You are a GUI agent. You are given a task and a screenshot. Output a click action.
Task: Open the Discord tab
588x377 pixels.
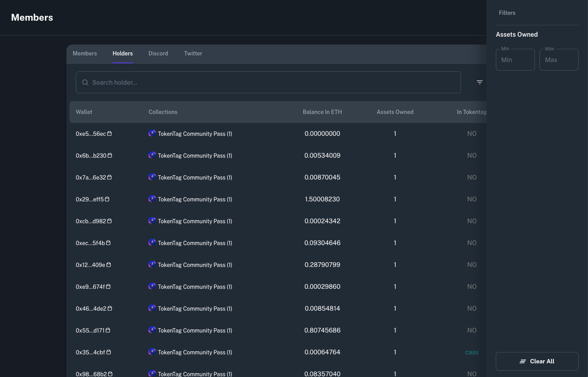[x=158, y=53]
